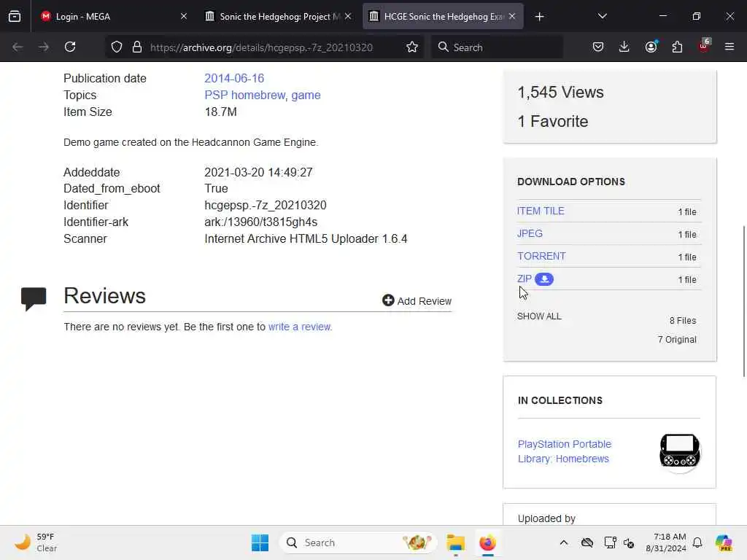
Task: Click '8 Files' count text
Action: tap(683, 321)
